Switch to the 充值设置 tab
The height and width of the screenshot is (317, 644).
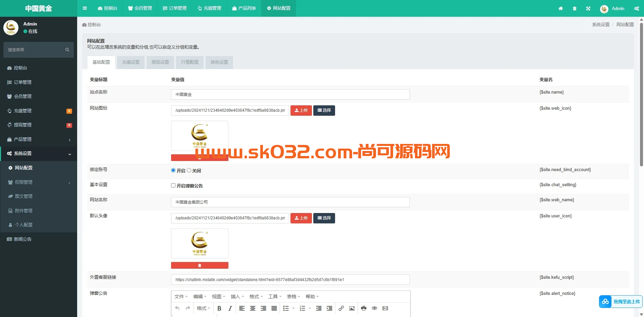131,62
